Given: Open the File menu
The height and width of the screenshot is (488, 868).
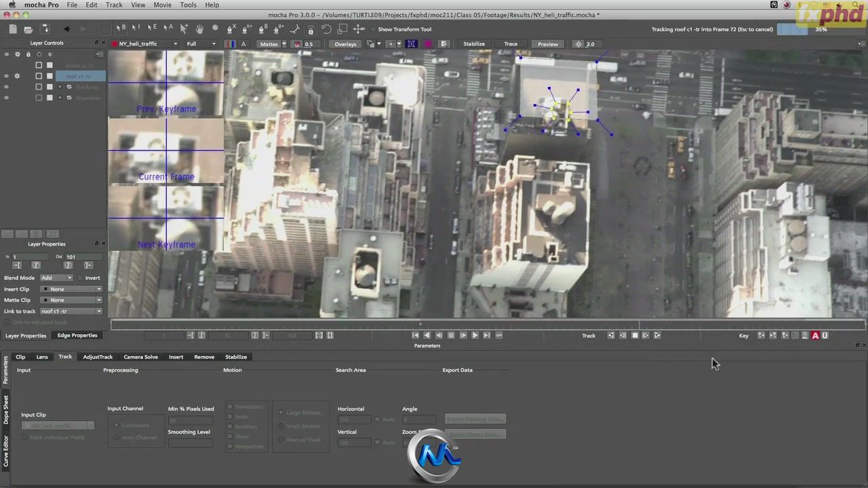Looking at the screenshot, I should (72, 5).
